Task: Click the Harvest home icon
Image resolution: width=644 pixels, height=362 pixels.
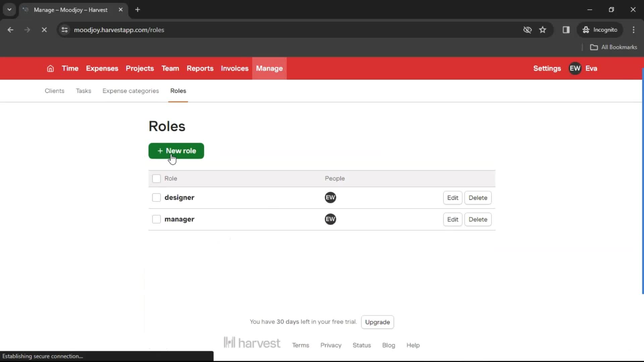Action: point(50,68)
